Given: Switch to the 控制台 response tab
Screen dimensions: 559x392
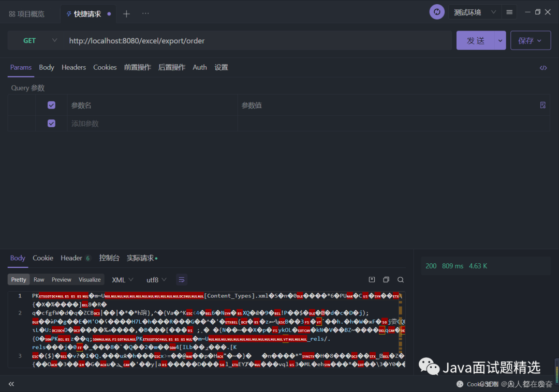Looking at the screenshot, I should 109,258.
